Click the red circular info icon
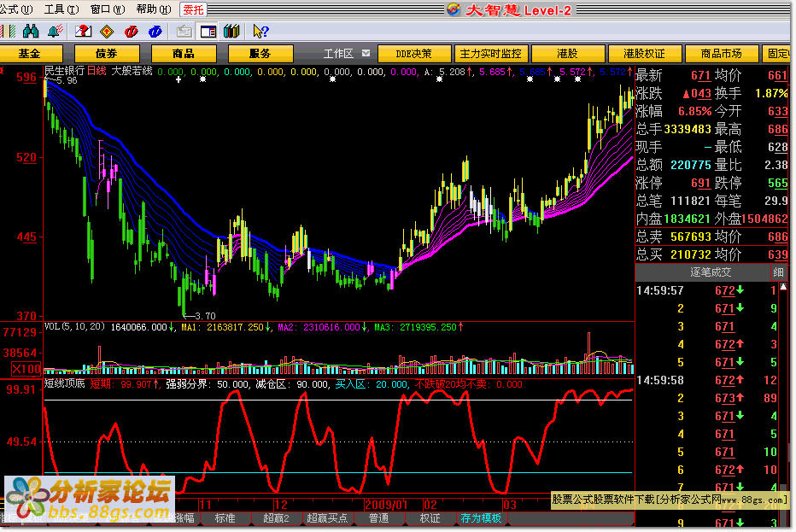This screenshot has height=532, width=796. click(x=131, y=32)
